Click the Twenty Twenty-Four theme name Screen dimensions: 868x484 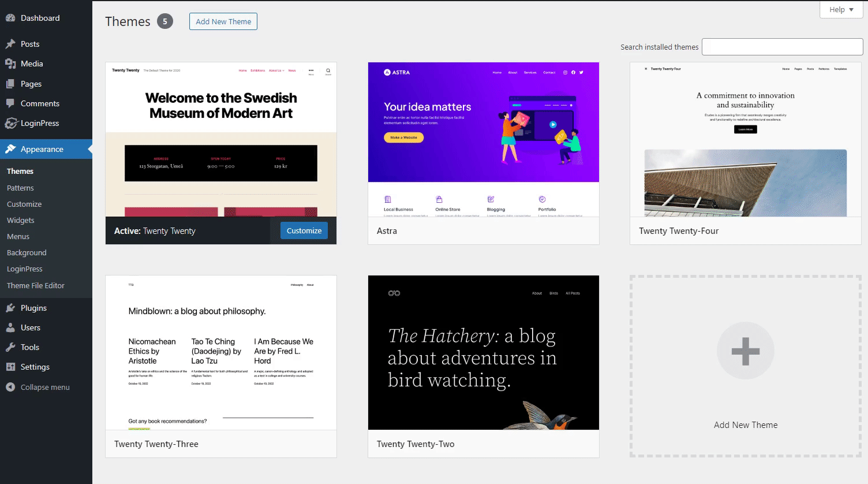point(679,230)
